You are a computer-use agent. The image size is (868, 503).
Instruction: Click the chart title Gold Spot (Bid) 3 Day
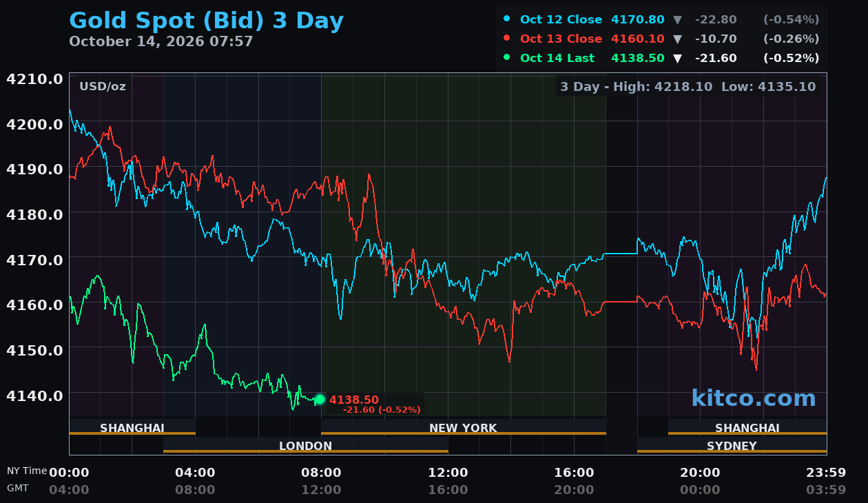coord(206,21)
